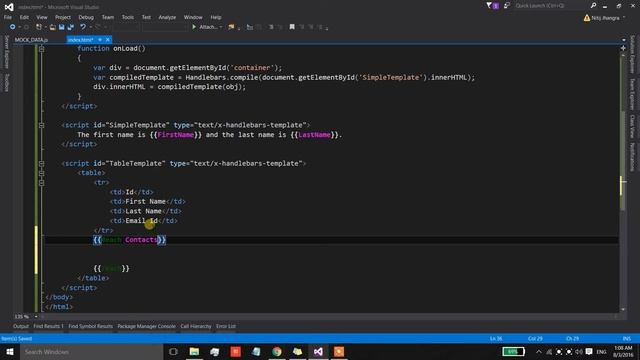Click the Save floppy disk icon
The height and width of the screenshot is (360, 640).
(62, 27)
